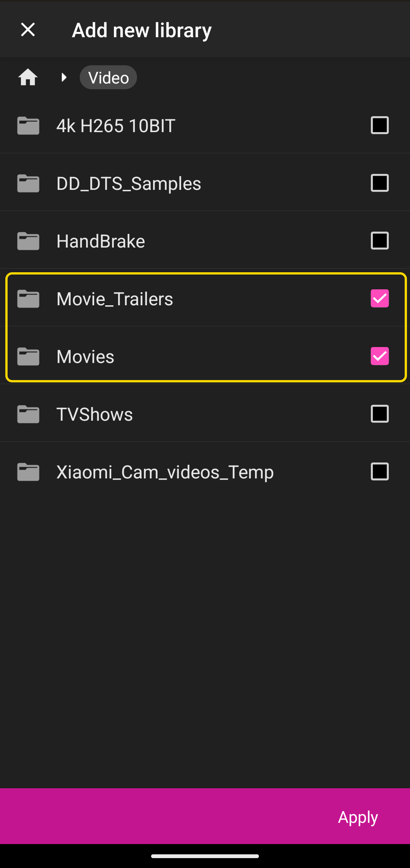Tap the Android home gesture bar
The width and height of the screenshot is (410, 868).
[205, 856]
